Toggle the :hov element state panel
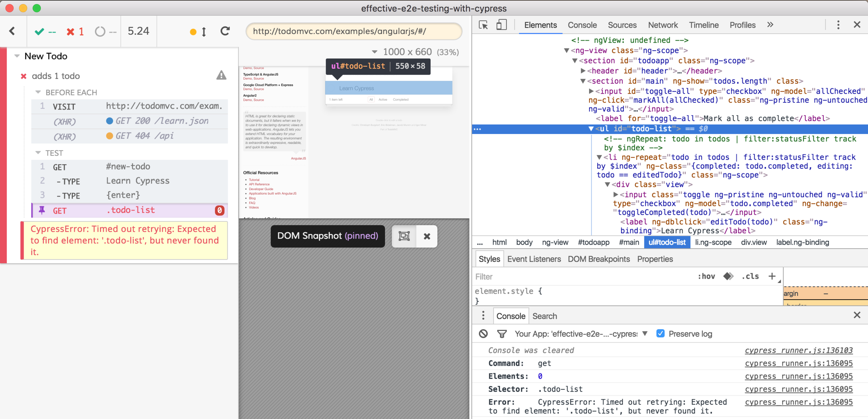The image size is (868, 419). [706, 276]
